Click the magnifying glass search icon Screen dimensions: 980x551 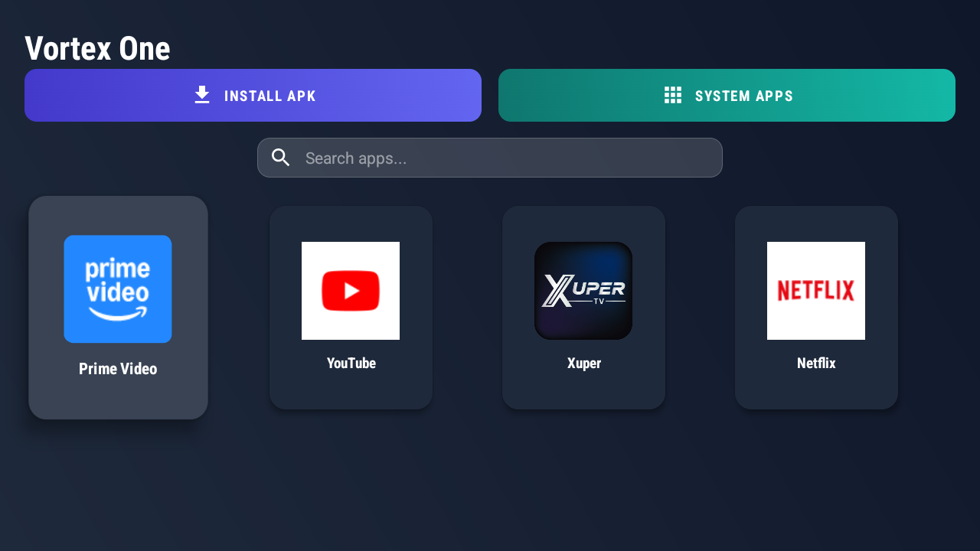point(281,158)
